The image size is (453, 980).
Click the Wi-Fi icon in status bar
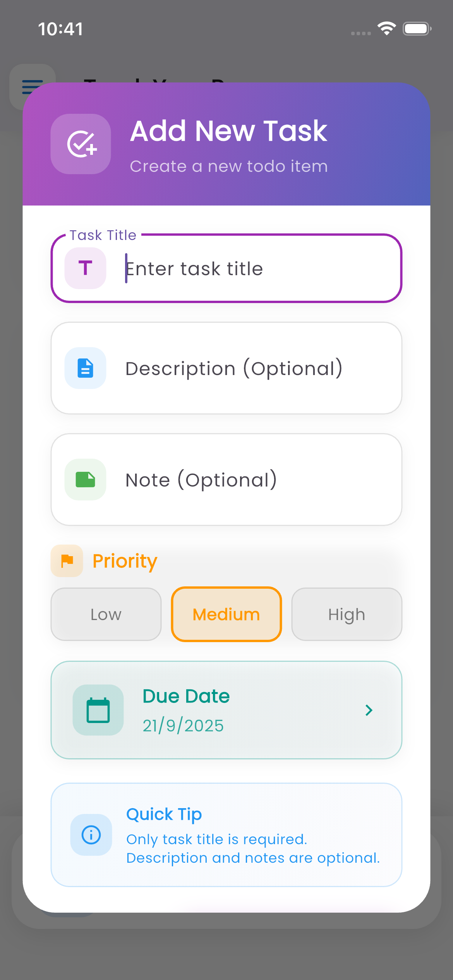pyautogui.click(x=386, y=28)
